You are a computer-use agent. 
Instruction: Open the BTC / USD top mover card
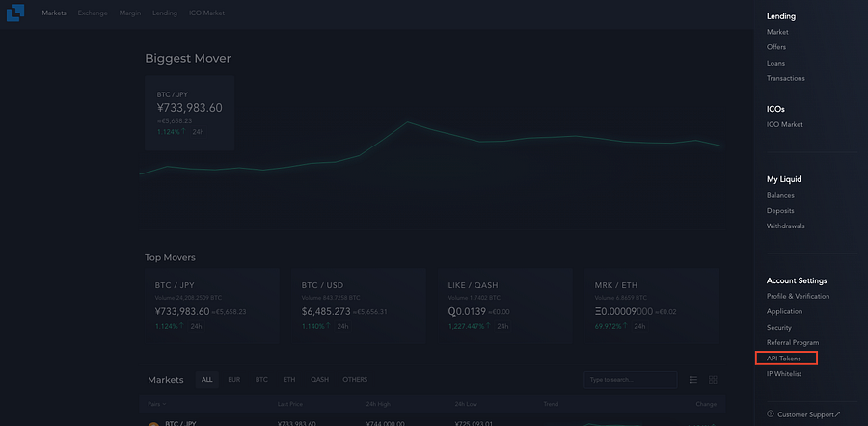(x=359, y=306)
